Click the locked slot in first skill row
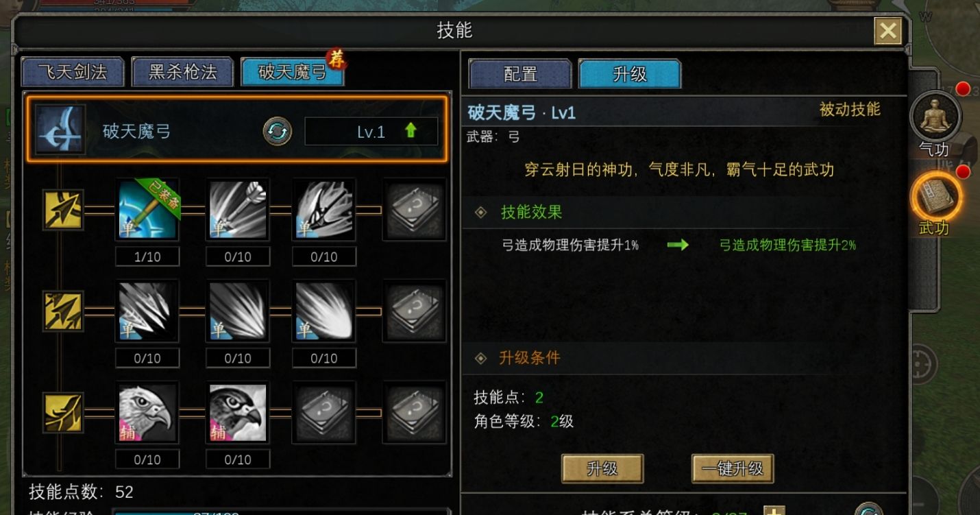980x515 pixels. coord(414,210)
